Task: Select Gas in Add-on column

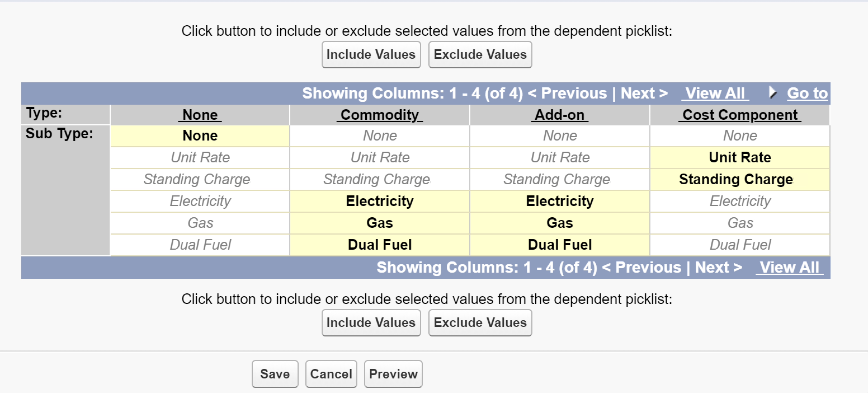Action: click(560, 223)
